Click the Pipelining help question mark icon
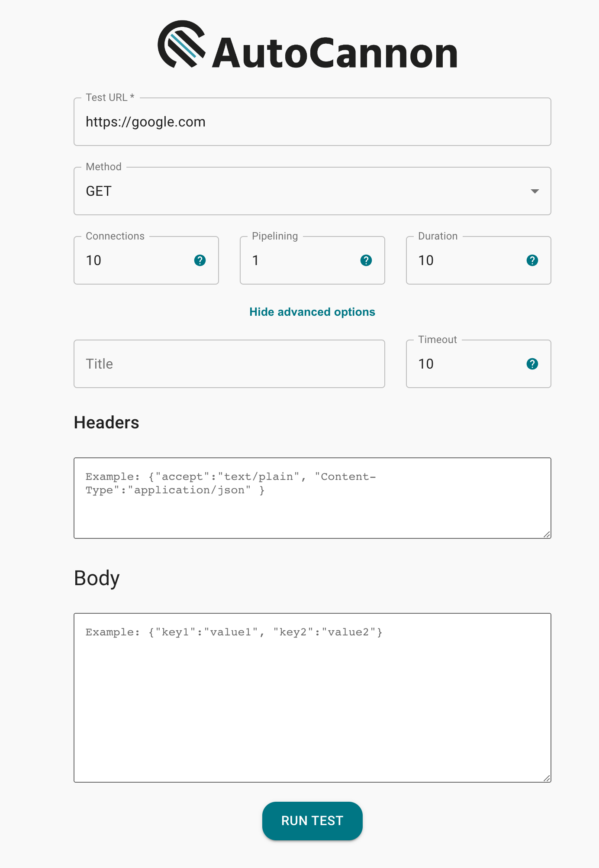 coord(366,260)
